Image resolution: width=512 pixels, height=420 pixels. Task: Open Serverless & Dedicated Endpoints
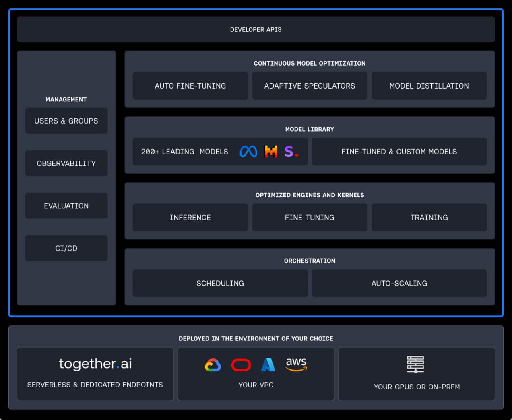click(x=95, y=385)
